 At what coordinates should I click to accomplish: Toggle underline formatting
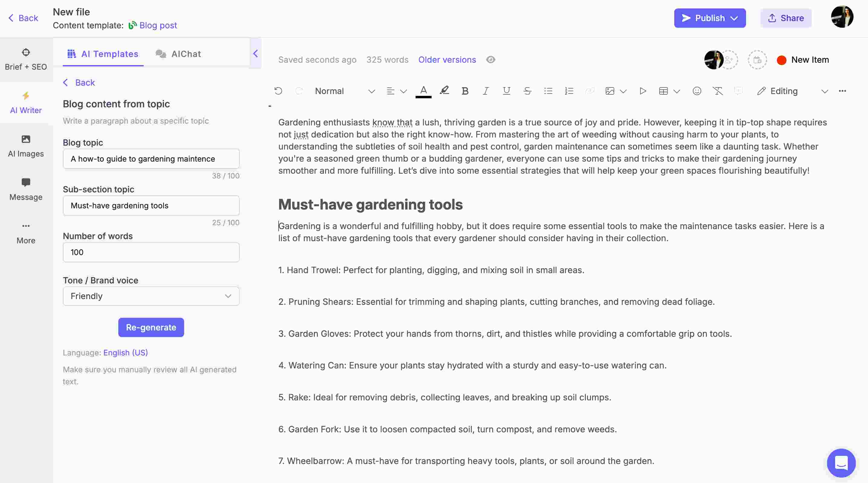[x=506, y=91]
